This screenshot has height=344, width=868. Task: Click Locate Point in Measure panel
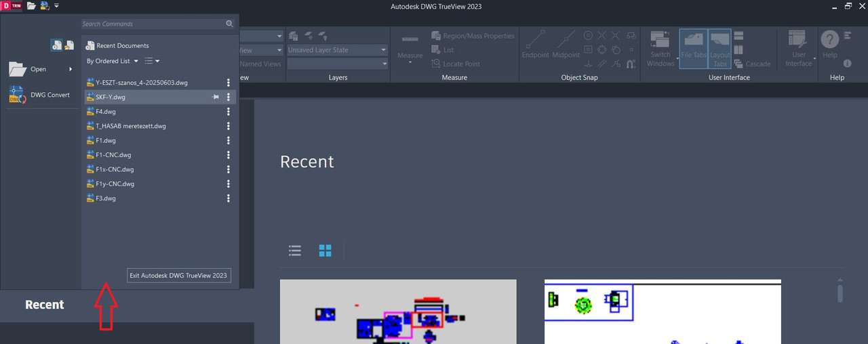(456, 64)
